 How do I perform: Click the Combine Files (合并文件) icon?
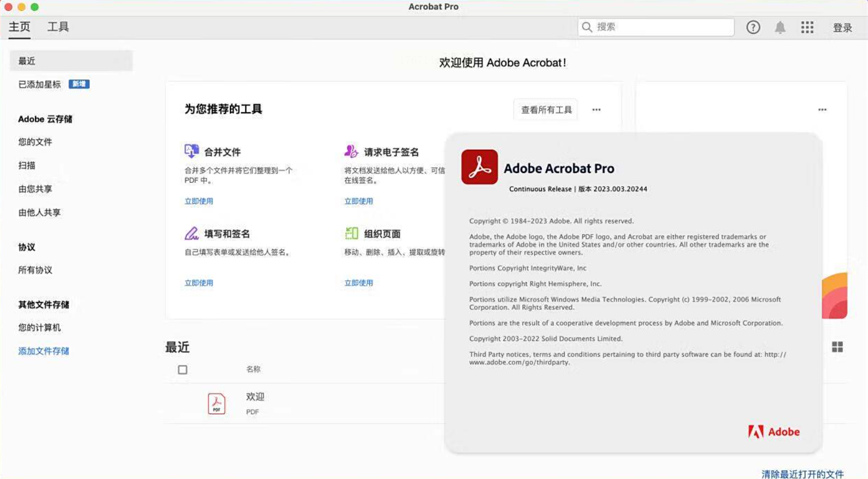[x=191, y=151]
